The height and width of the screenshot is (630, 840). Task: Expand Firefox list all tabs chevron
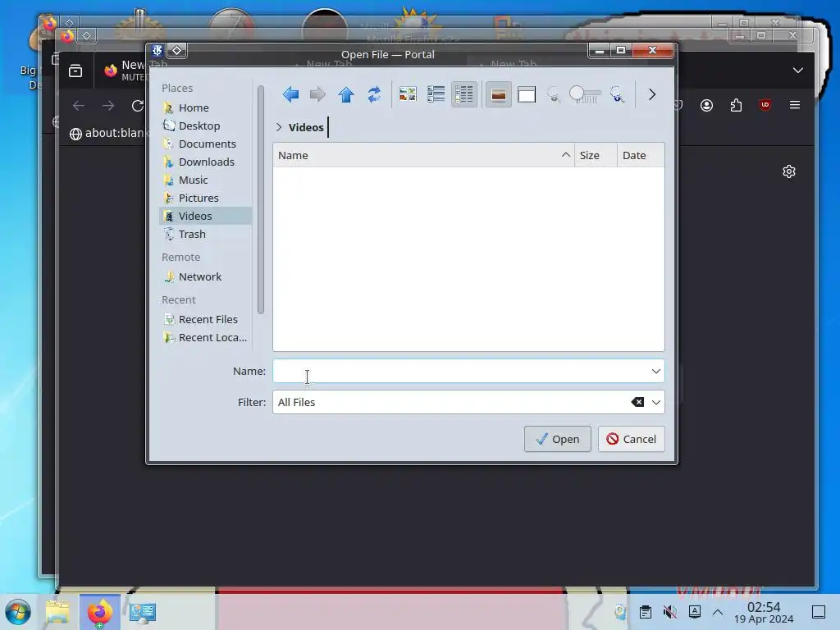click(x=797, y=71)
